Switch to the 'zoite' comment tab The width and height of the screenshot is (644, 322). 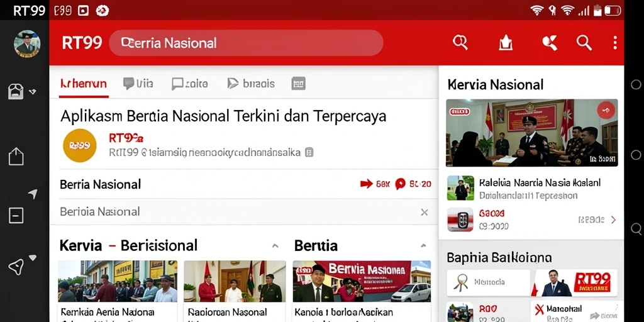189,84
